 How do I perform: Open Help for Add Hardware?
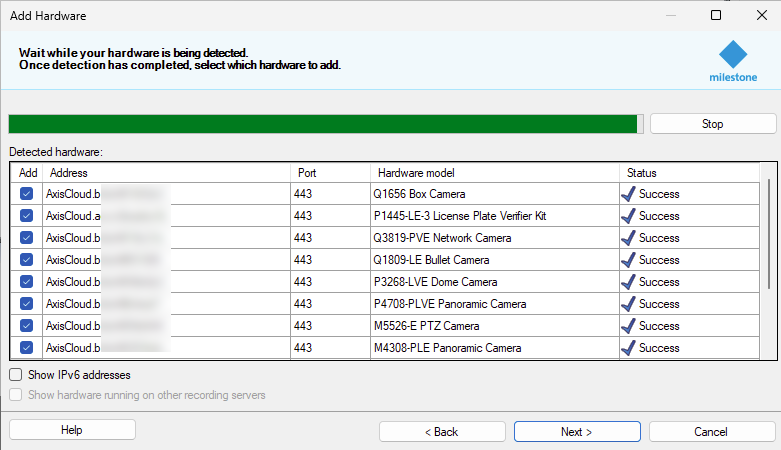pyautogui.click(x=72, y=430)
